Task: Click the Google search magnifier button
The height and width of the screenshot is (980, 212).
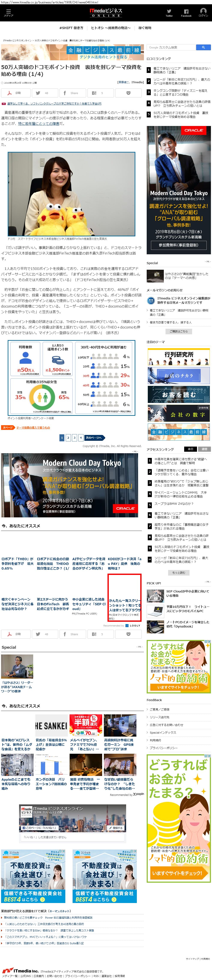Action: tap(203, 47)
